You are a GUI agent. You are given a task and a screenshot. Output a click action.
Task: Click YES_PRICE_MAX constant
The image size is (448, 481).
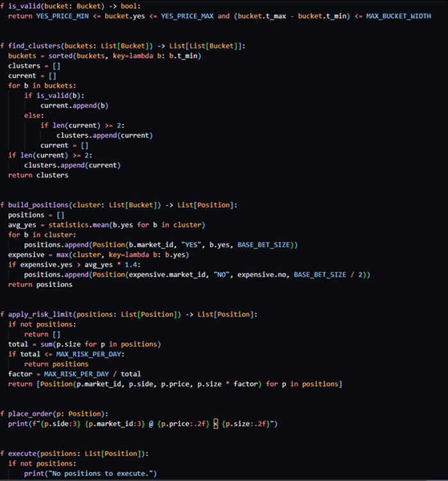click(x=188, y=16)
